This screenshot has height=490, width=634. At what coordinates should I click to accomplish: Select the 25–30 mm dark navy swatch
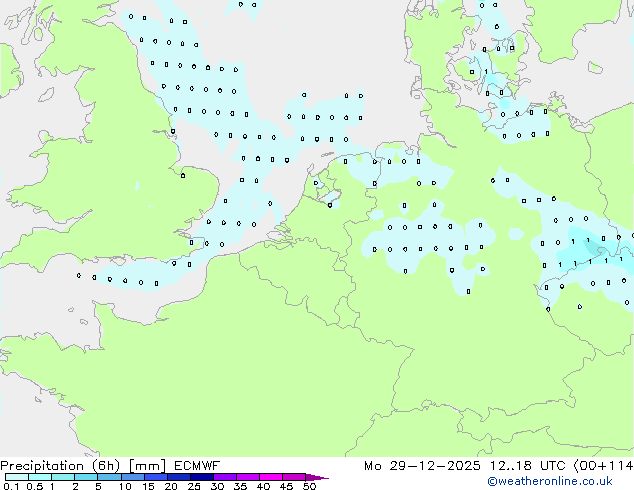(x=201, y=477)
